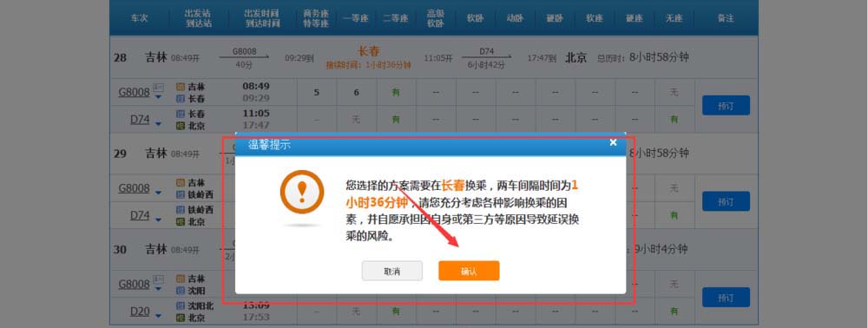Screen dimensions: 868x328
Task: Click station icon beside 沈阳北 in D20 row
Action: 181,305
